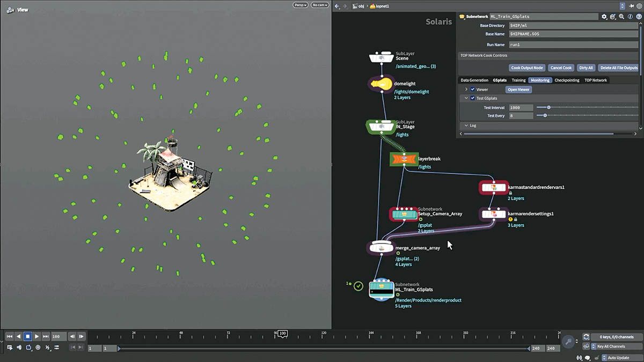Click the Dirty All button
644x362 pixels.
click(586, 68)
